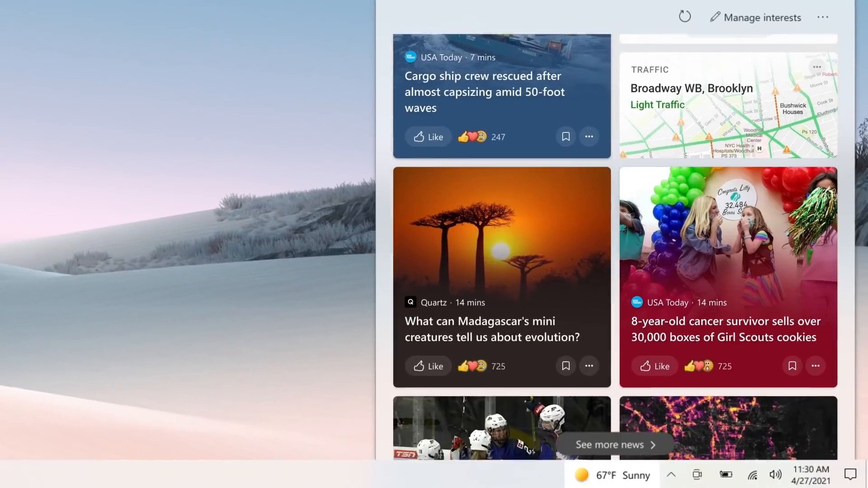Refresh the news feed
Image resolution: width=868 pixels, height=488 pixels.
[x=685, y=17]
